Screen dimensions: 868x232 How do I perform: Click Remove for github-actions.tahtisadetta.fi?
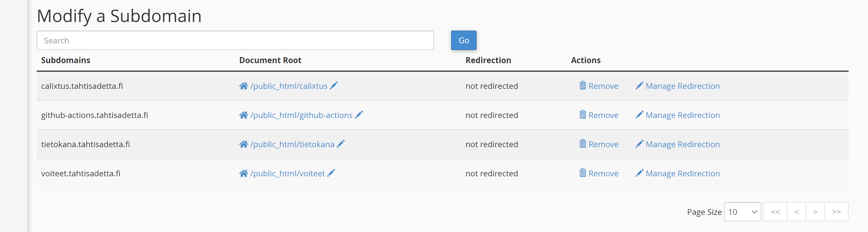(x=603, y=115)
